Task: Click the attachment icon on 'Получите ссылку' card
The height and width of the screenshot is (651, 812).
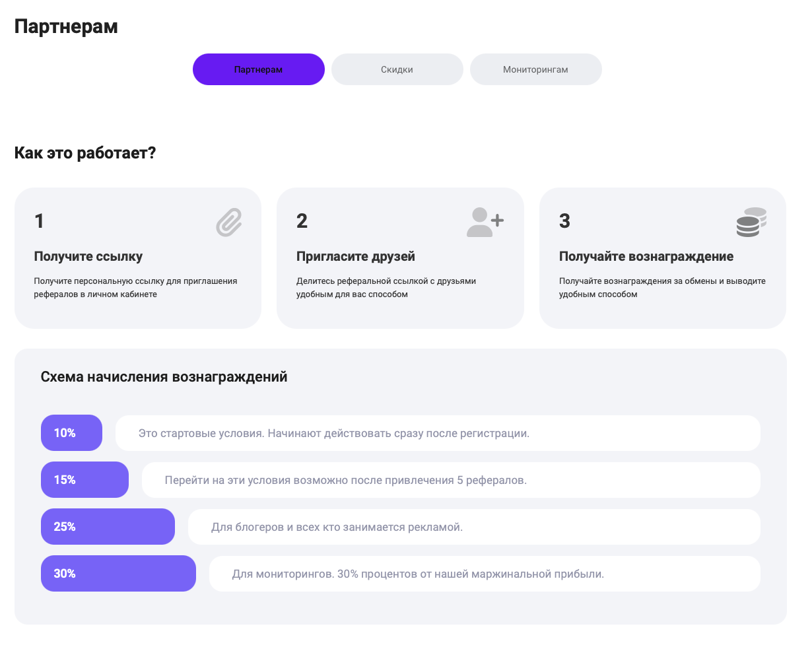Action: [228, 222]
